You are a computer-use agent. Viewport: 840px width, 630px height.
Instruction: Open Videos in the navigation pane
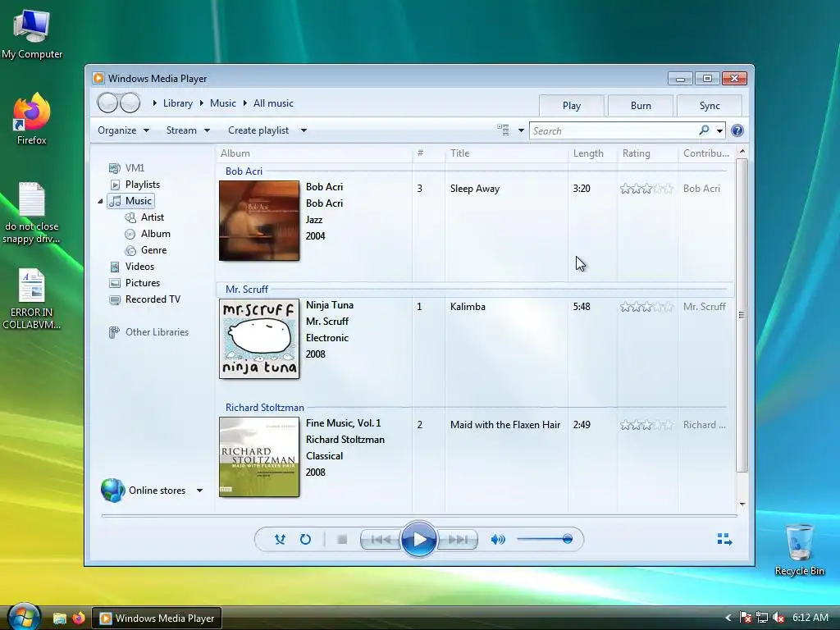coord(132,267)
